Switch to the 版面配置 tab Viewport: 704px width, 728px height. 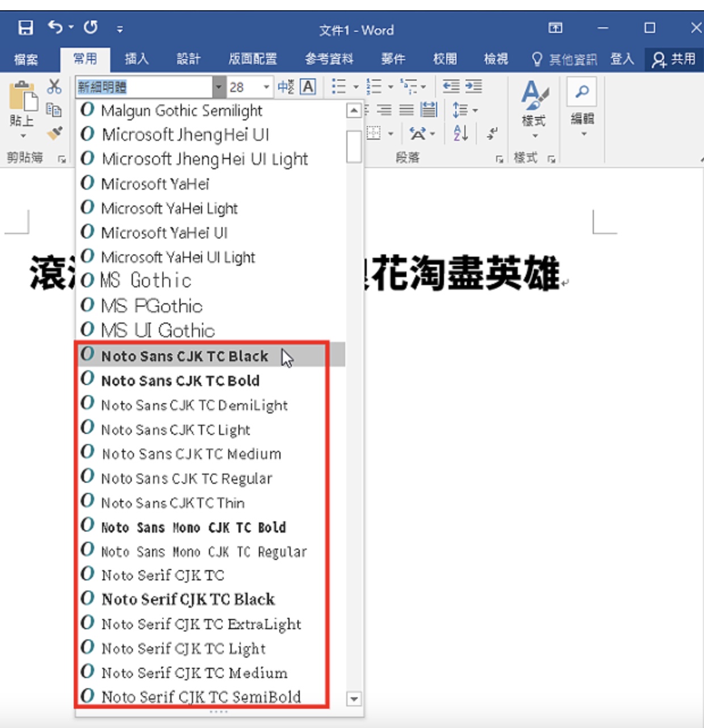pyautogui.click(x=253, y=58)
